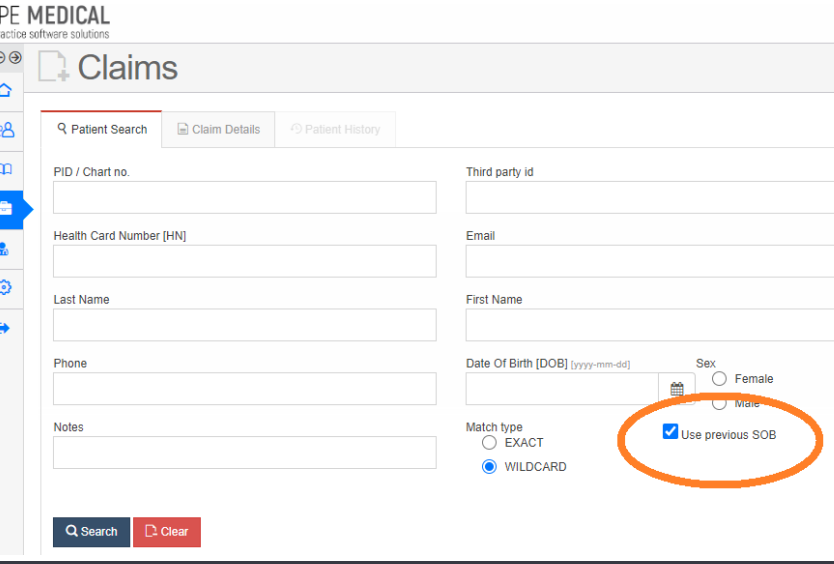834x564 pixels.
Task: Click the Claims page heading
Action: [128, 68]
